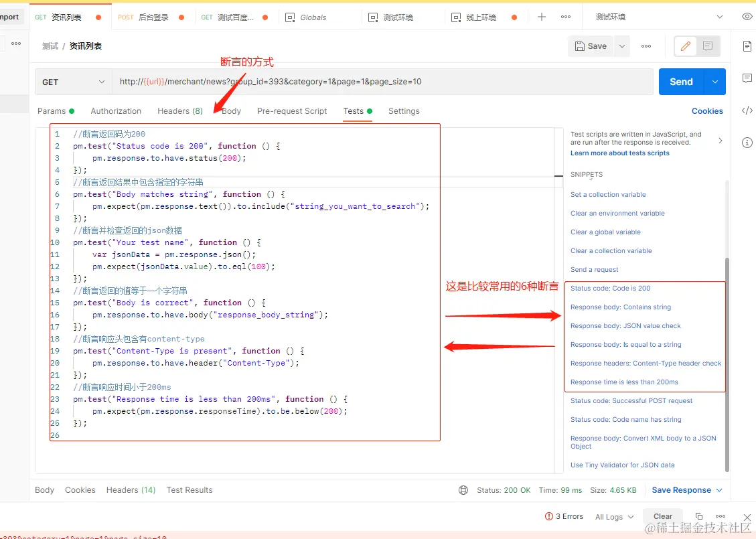Open response Headers (14) tab
The width and height of the screenshot is (756, 539).
[x=131, y=490]
